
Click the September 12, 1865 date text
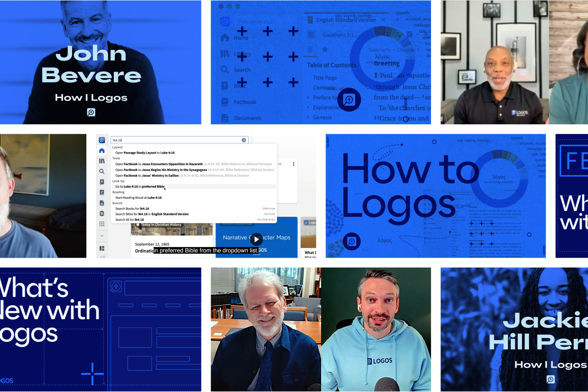point(152,244)
